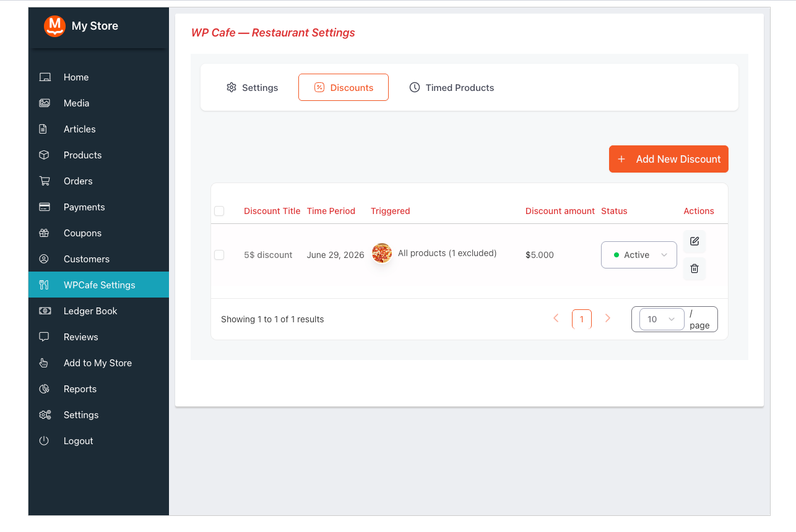Click the Time Period column header
Screen dimensions: 796x532
point(331,211)
